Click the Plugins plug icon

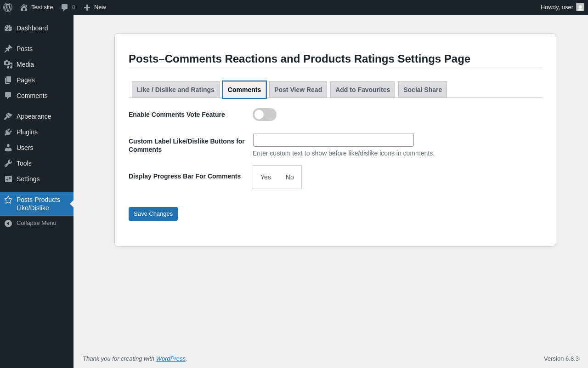point(8,132)
